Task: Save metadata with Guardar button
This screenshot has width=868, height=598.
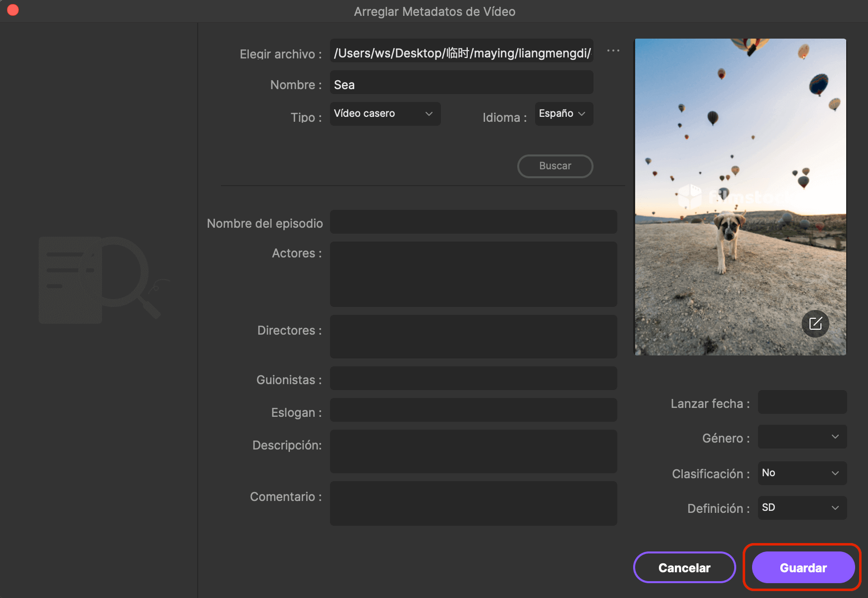Action: (803, 567)
